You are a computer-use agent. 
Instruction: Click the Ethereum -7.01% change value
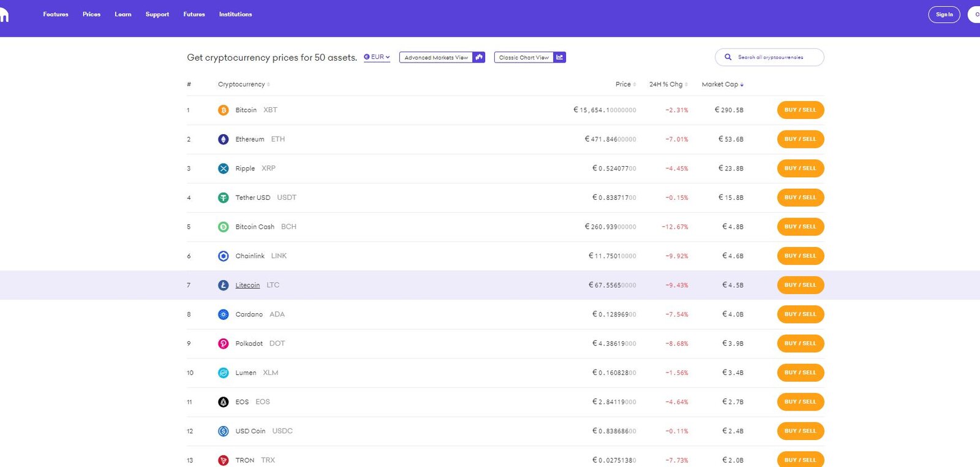coord(677,139)
